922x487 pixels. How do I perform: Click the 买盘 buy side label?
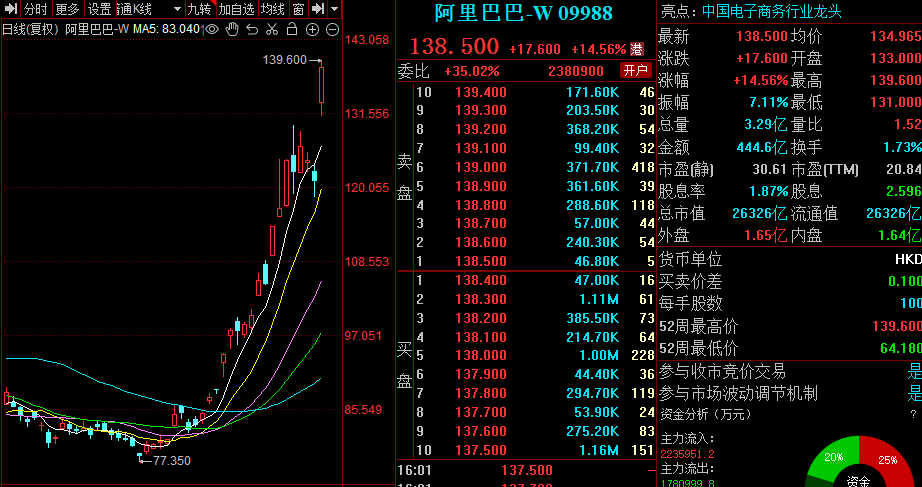pos(404,366)
